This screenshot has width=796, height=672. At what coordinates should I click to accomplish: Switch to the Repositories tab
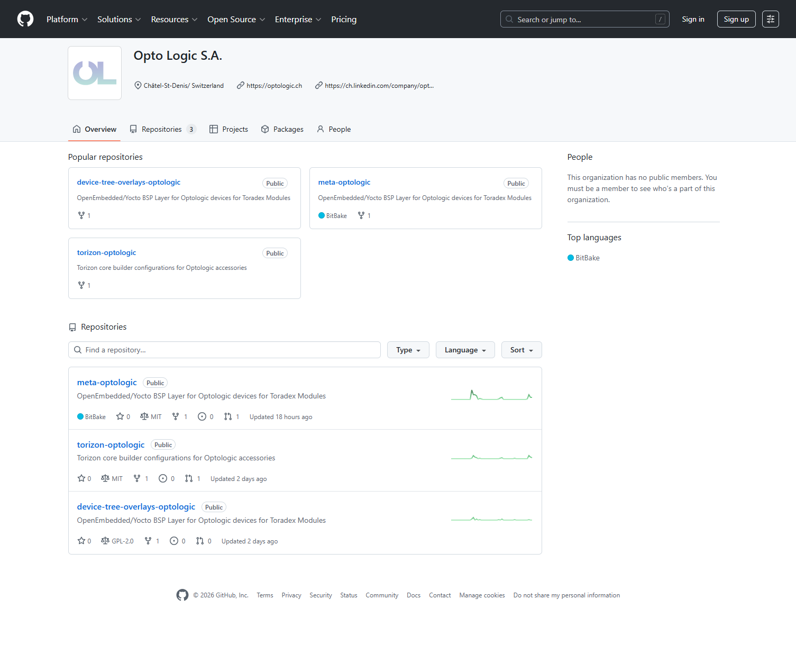click(163, 129)
